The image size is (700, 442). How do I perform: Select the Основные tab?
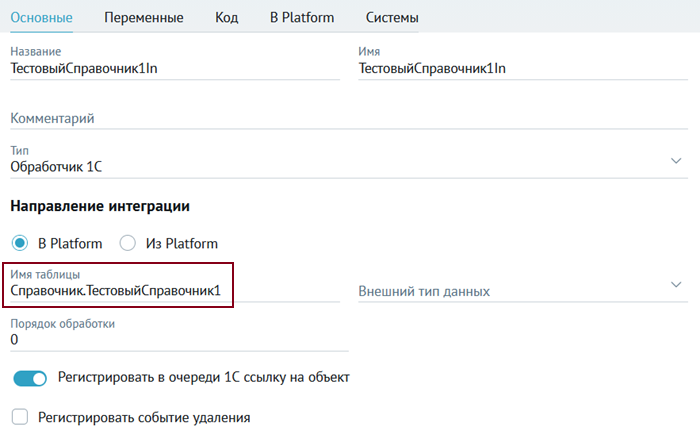[x=42, y=17]
